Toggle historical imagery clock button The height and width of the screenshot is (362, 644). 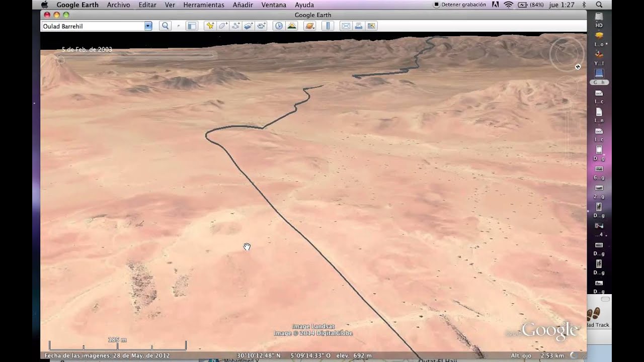(x=279, y=26)
